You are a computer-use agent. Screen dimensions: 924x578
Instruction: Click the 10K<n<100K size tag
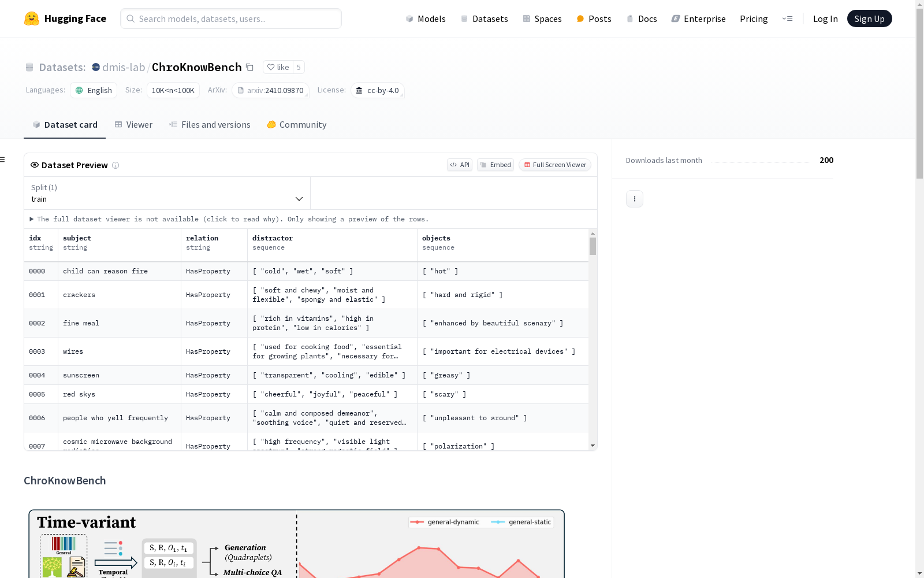point(173,90)
